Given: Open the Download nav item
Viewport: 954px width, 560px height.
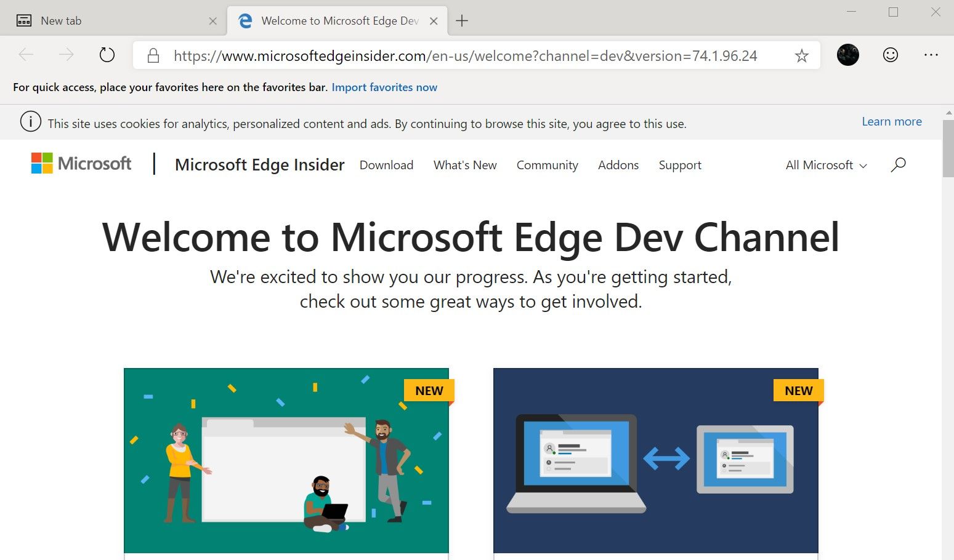Looking at the screenshot, I should (386, 165).
